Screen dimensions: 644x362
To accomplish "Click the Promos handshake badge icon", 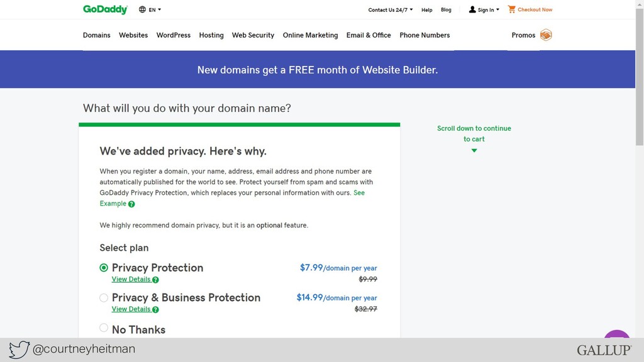I will (546, 35).
